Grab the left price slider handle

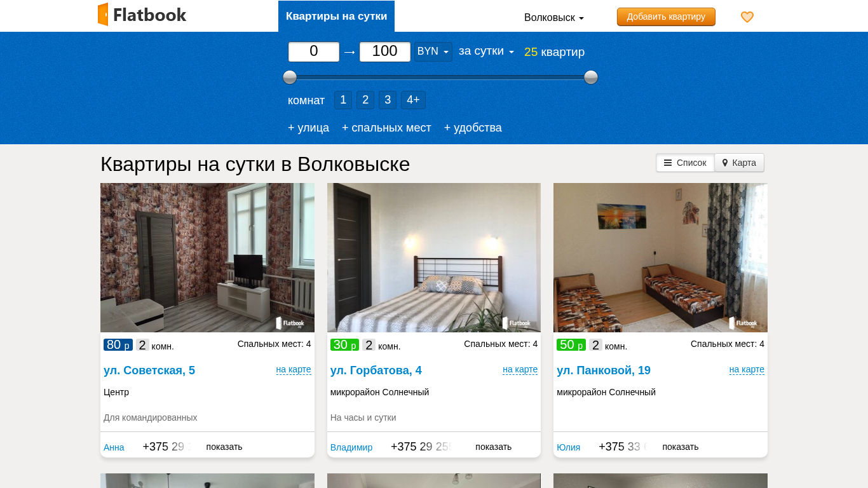point(290,78)
